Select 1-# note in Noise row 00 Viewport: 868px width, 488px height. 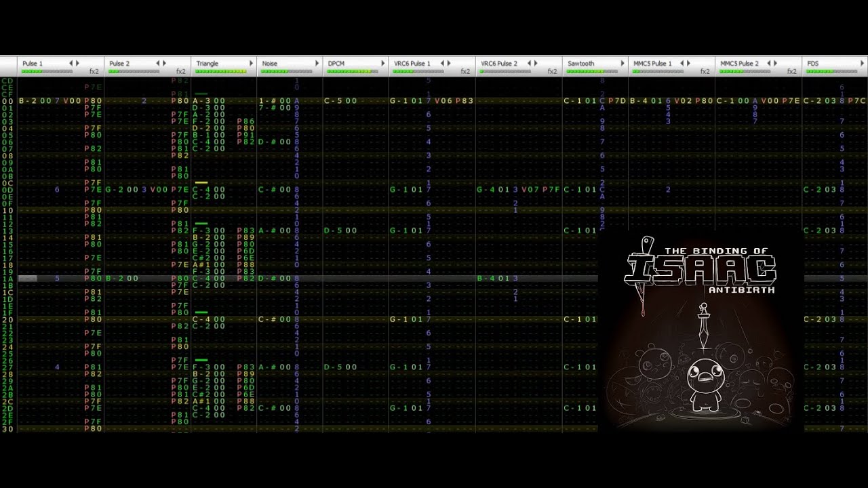pyautogui.click(x=266, y=101)
